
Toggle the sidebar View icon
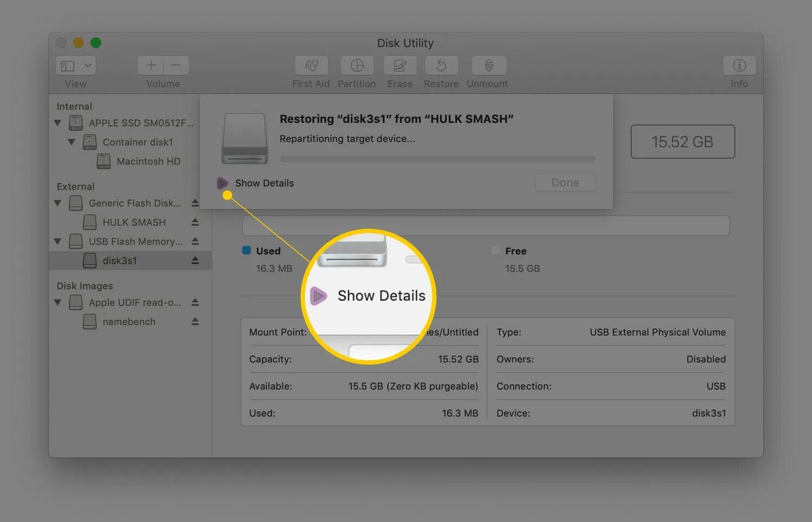[x=68, y=66]
